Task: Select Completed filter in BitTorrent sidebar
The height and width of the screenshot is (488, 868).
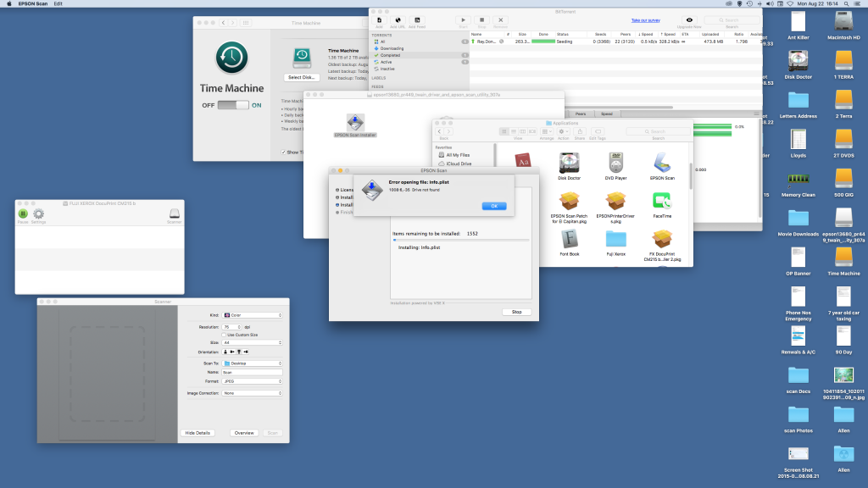Action: tap(420, 55)
